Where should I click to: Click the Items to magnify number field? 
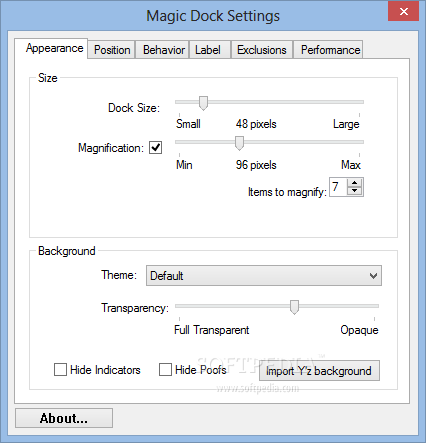point(338,187)
